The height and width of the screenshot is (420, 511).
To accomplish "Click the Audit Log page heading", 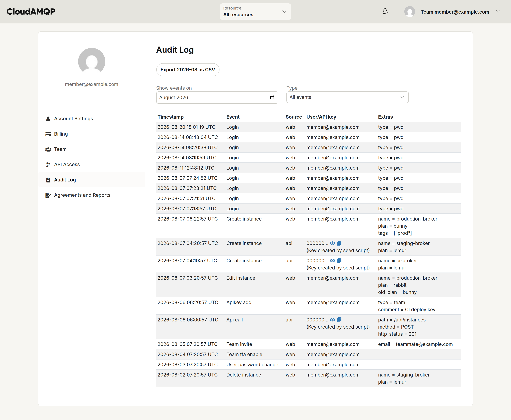I will (175, 50).
